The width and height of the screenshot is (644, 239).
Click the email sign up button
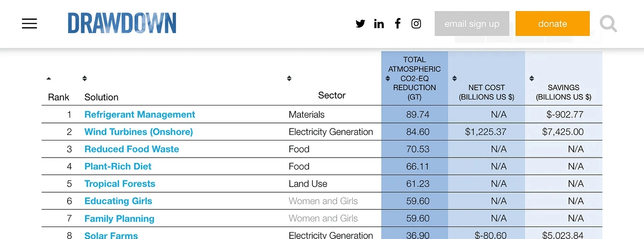coord(471,24)
